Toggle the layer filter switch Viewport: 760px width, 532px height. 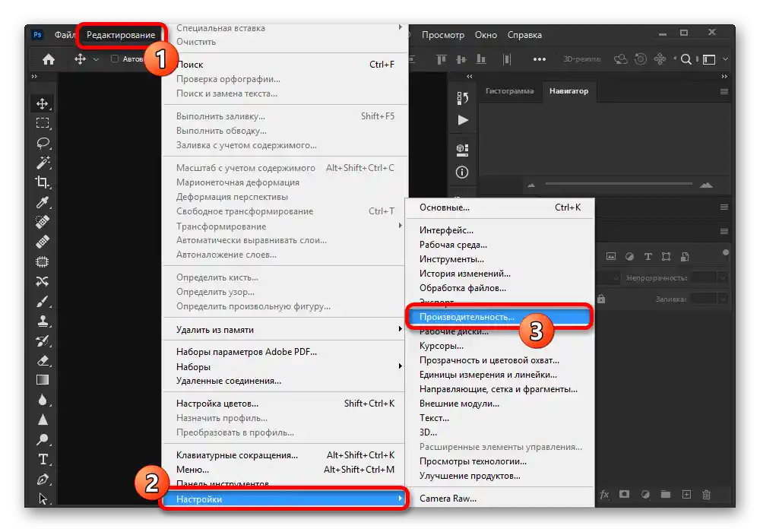point(725,252)
